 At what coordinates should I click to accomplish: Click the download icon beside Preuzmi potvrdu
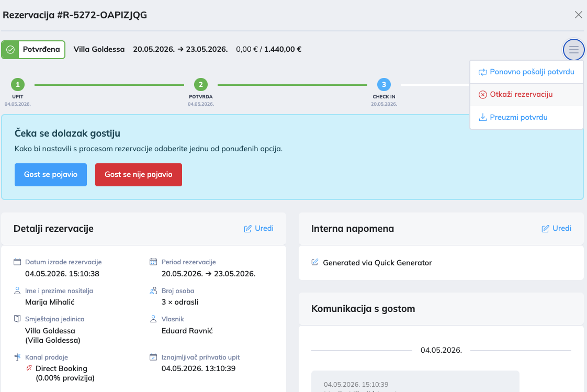(482, 117)
